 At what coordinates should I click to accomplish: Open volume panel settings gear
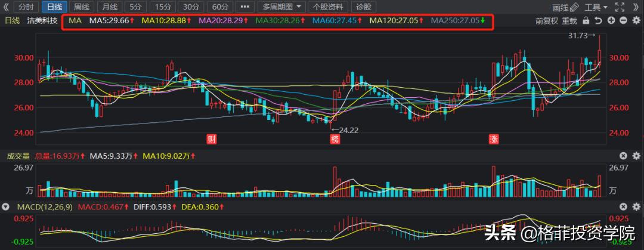point(636,156)
